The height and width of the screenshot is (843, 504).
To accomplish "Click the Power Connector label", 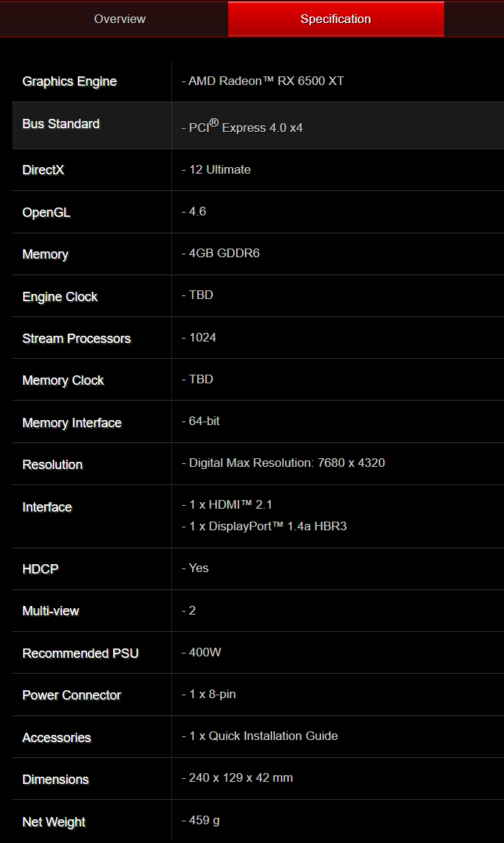I will pyautogui.click(x=71, y=695).
